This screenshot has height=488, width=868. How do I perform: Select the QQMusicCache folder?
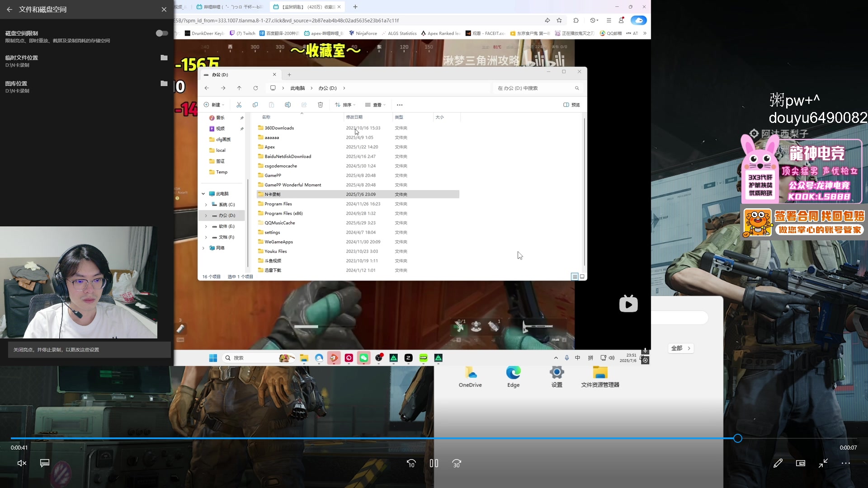pos(279,223)
